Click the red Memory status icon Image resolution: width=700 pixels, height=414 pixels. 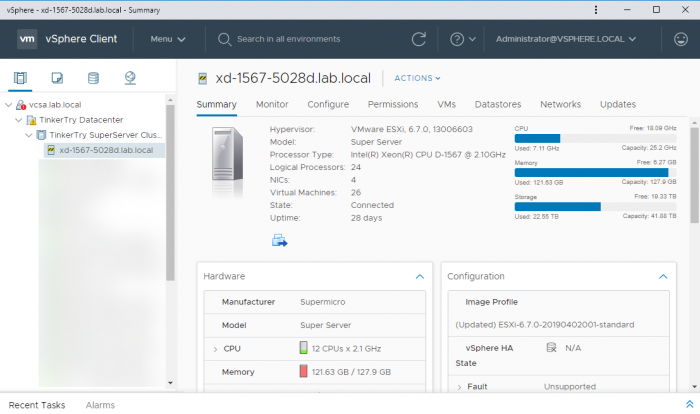click(x=303, y=371)
